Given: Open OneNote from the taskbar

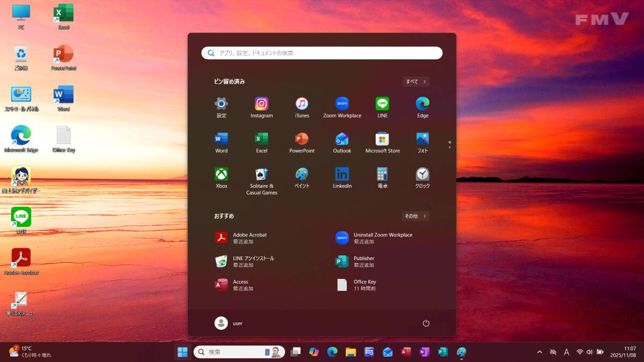Looking at the screenshot, I should coord(425,352).
